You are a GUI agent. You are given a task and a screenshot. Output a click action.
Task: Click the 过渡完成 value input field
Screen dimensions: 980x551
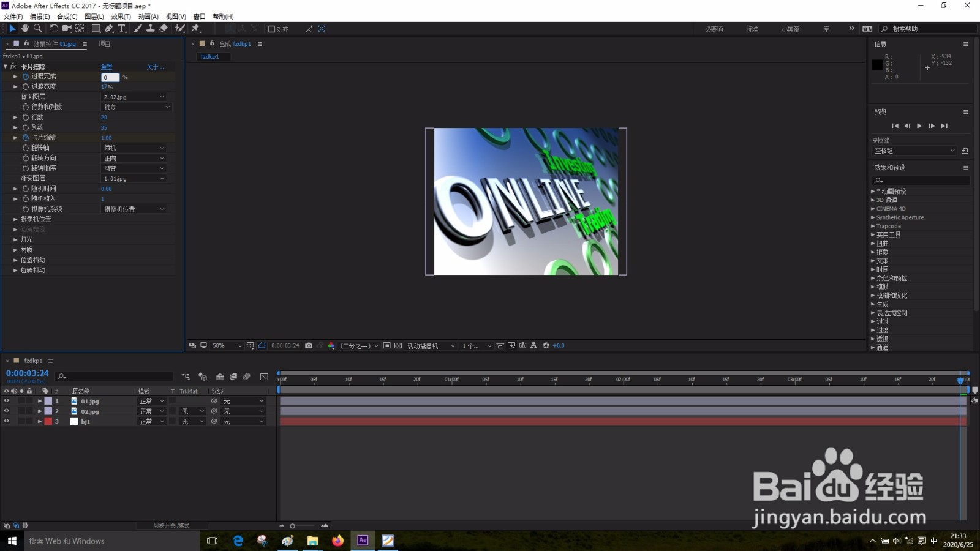(x=110, y=77)
